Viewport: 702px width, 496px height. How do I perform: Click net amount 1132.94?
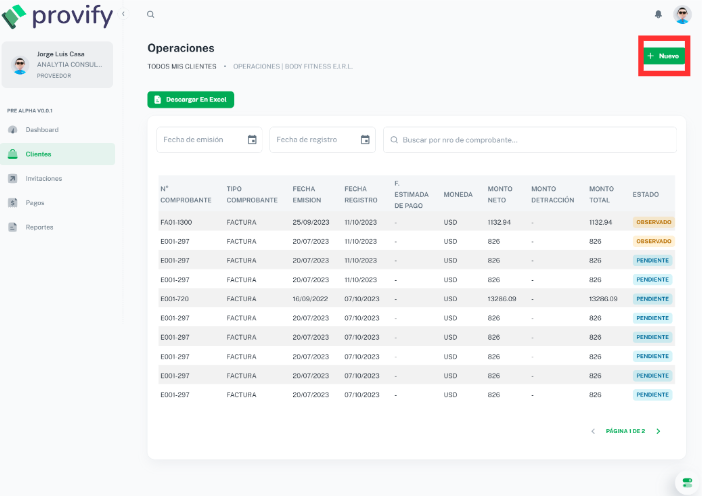[x=499, y=222]
